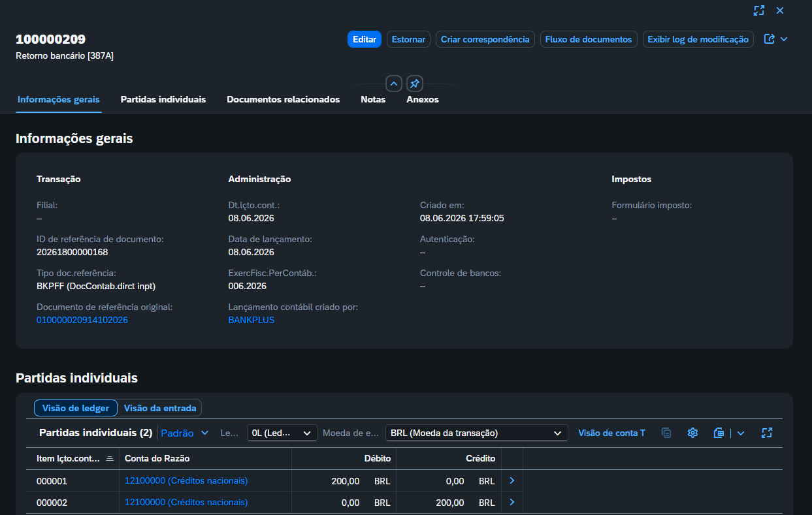Click the copy icon in table toolbar
Screen dimensions: 812x515
(666, 433)
